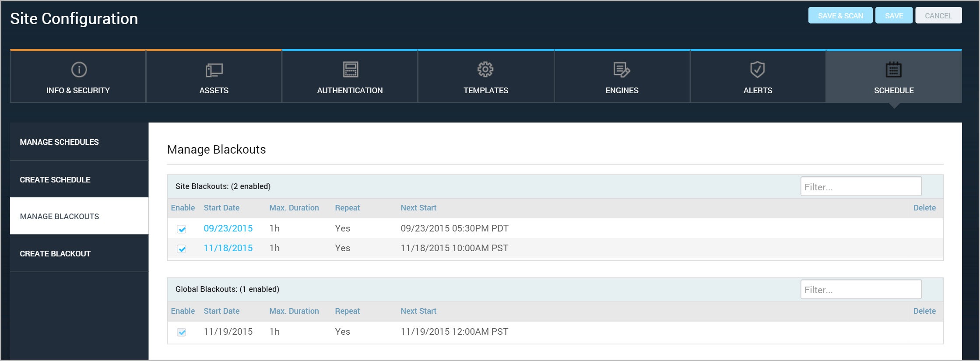The height and width of the screenshot is (361, 980).
Task: Disable the 09/23/2015 site blackout checkbox
Action: (182, 229)
